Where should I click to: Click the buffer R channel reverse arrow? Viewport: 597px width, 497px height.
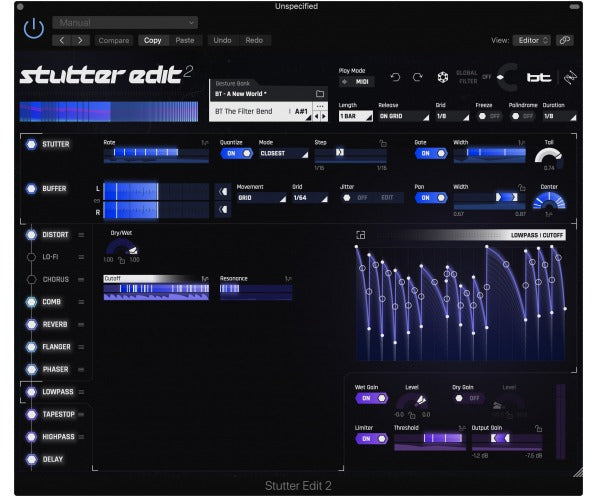click(x=223, y=209)
